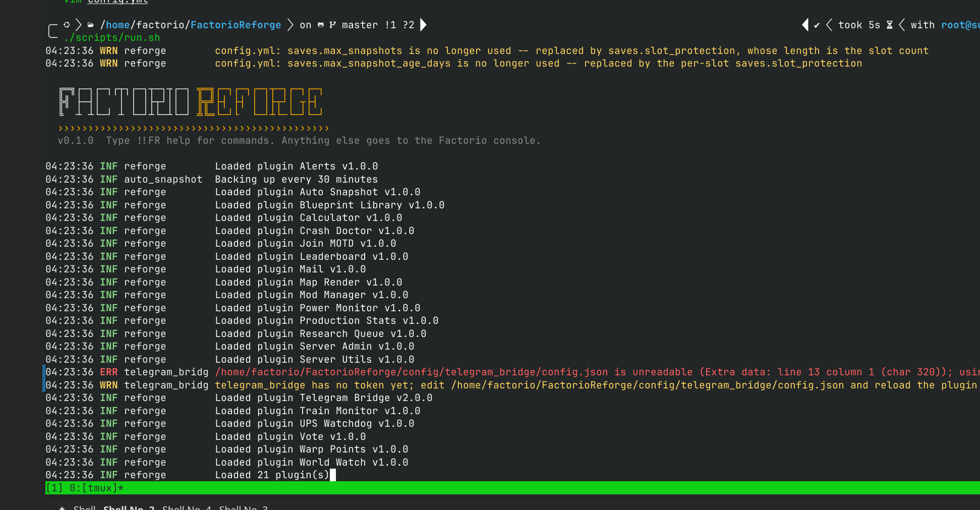Screen dimensions: 980x510
Task: Click 'Loaded plugin Warp Points v1.0.0' line
Action: [311, 449]
